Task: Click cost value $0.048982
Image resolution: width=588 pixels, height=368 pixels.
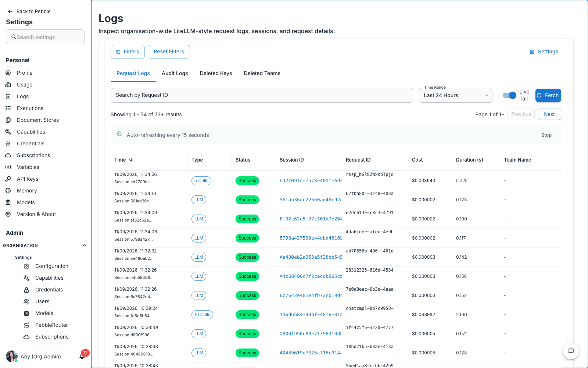Action: (x=423, y=315)
